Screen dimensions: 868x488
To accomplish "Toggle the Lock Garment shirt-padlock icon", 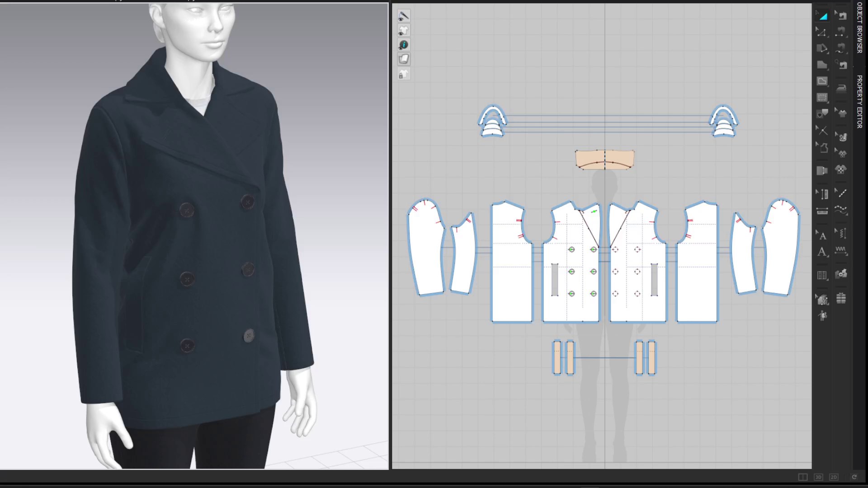I will tap(404, 74).
